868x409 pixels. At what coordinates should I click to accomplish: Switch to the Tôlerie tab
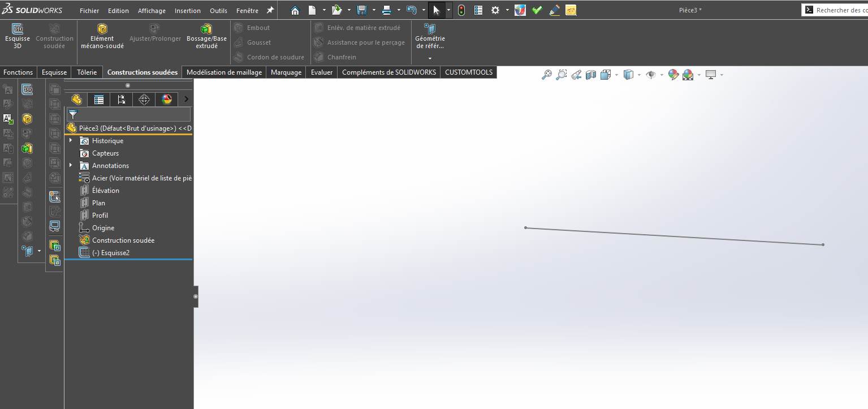coord(87,72)
